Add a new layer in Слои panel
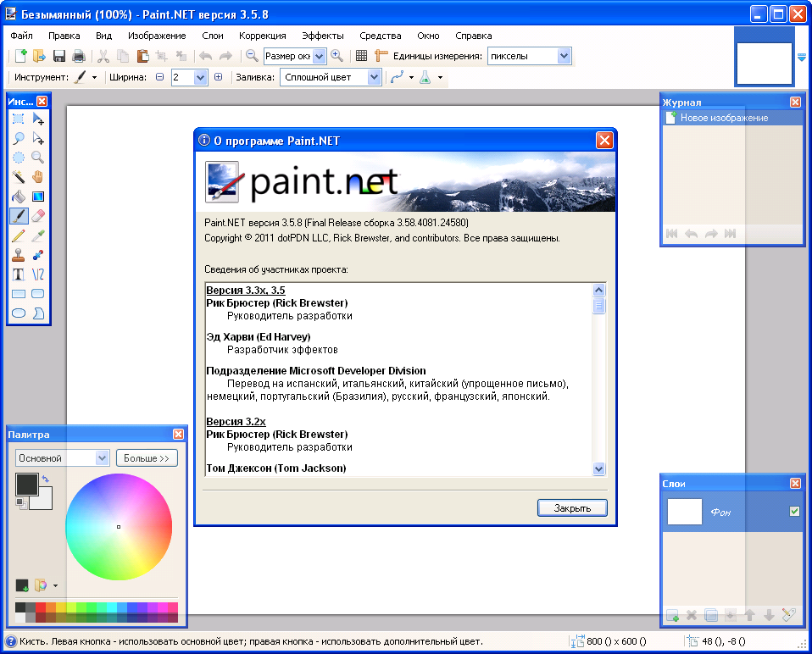This screenshot has height=654, width=812. tap(672, 615)
